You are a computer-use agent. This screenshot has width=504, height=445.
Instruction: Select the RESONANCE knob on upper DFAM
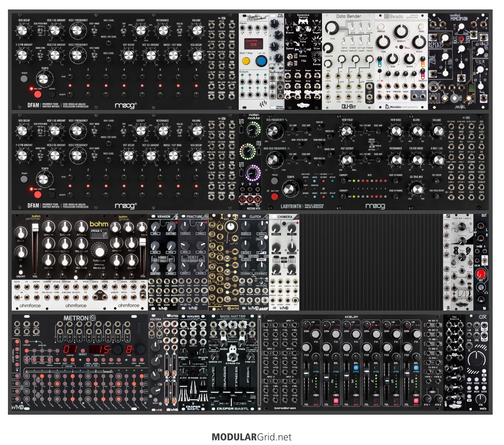pos(163,31)
